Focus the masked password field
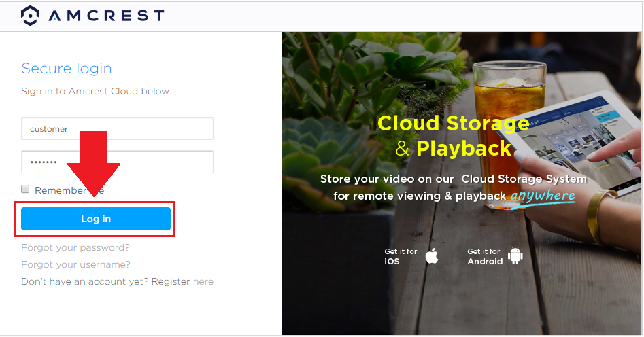 pos(117,162)
